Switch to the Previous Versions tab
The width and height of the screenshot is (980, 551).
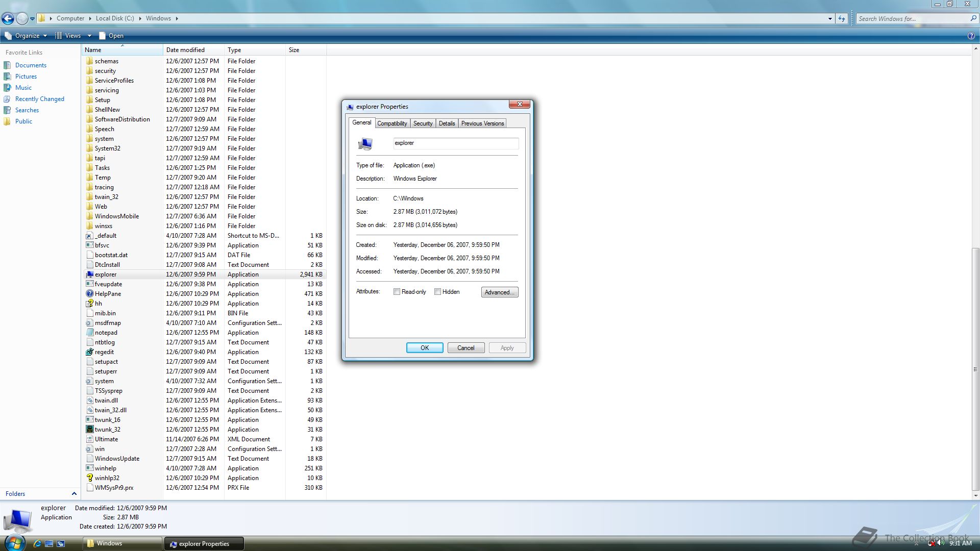click(482, 123)
